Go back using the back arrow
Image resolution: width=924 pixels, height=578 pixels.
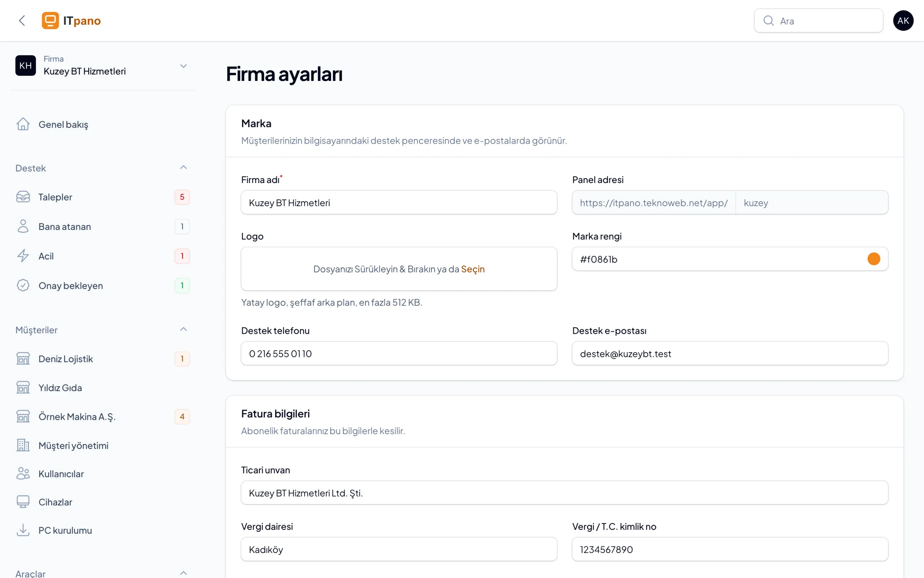tap(22, 20)
